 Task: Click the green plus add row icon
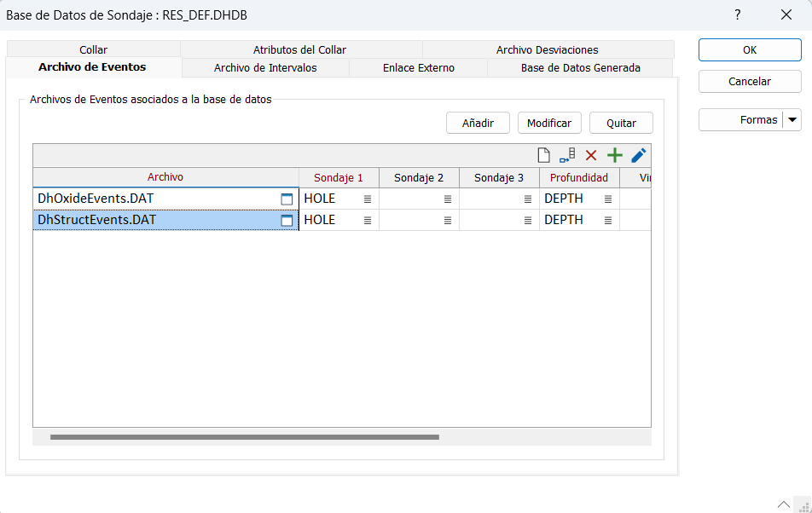(614, 155)
